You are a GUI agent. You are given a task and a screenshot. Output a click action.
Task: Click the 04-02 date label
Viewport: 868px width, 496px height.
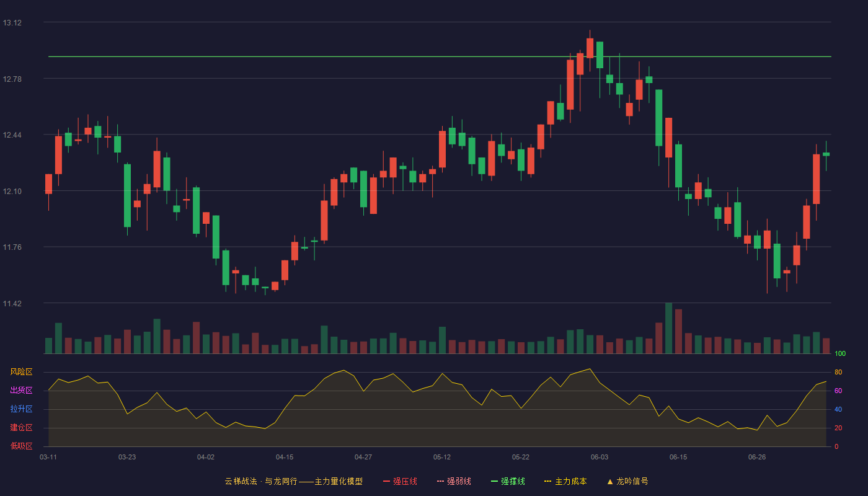[206, 457]
